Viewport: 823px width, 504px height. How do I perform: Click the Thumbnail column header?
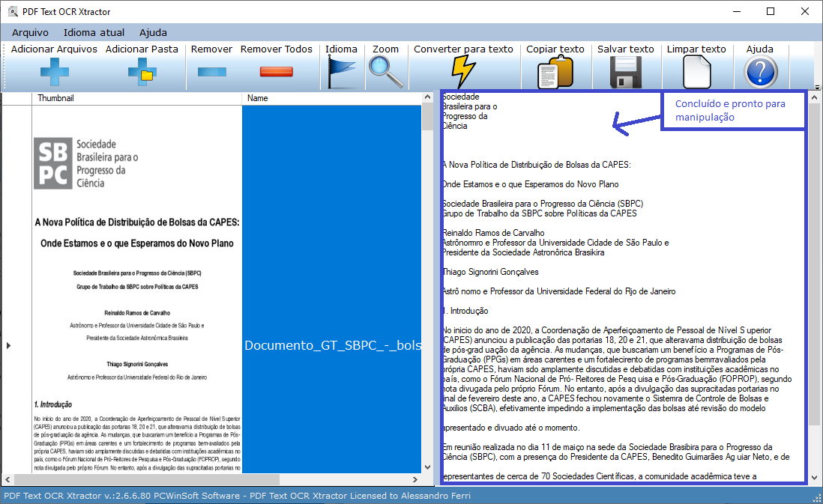137,98
